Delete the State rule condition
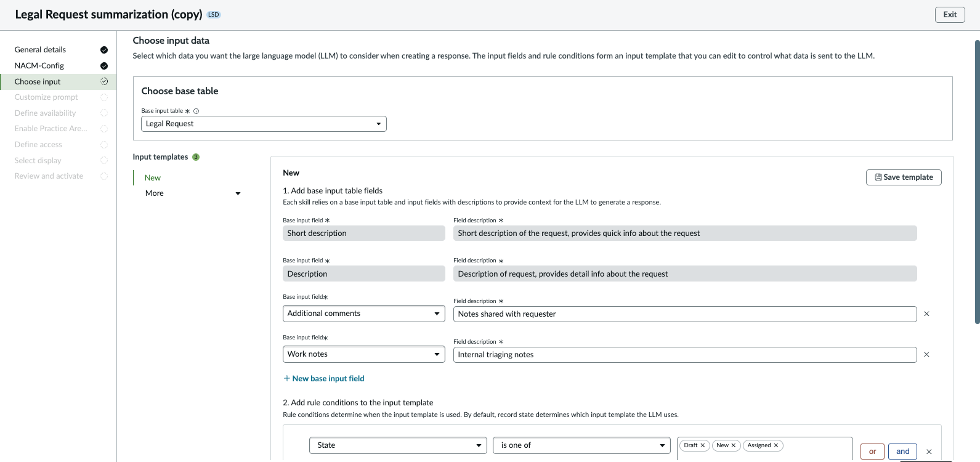Screen dimensions: 980x462 click(x=929, y=452)
